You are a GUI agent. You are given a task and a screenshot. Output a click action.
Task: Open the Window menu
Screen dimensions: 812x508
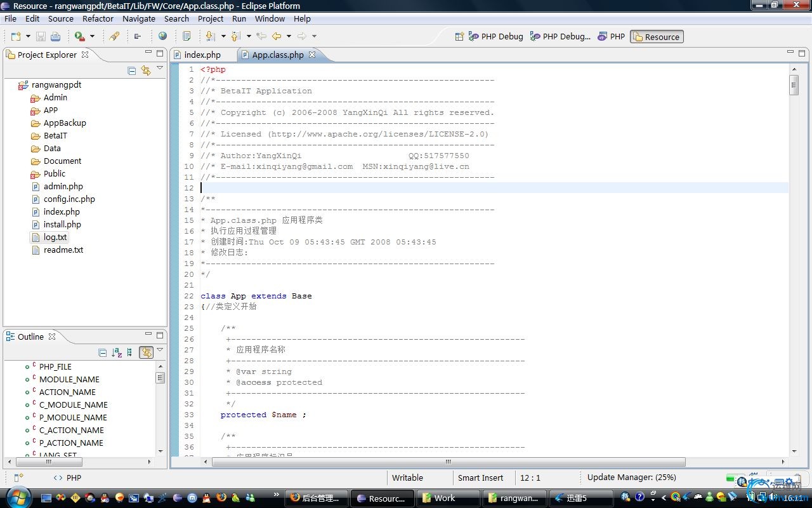[x=270, y=18]
